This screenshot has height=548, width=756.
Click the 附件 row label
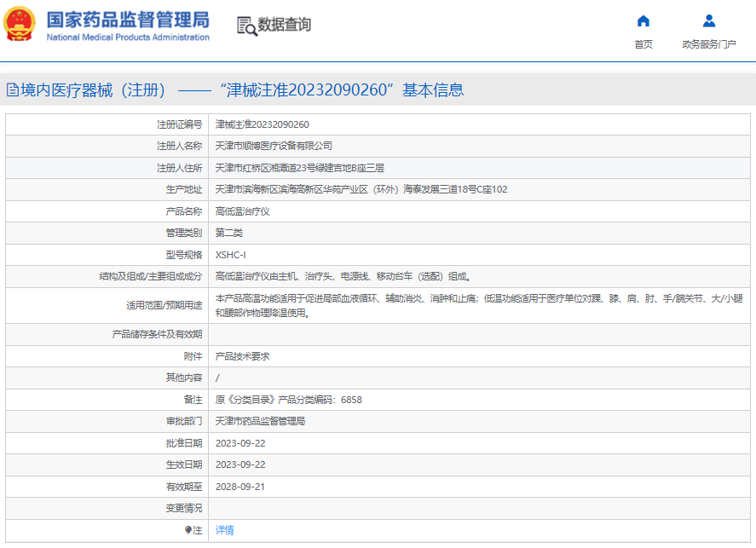[193, 356]
